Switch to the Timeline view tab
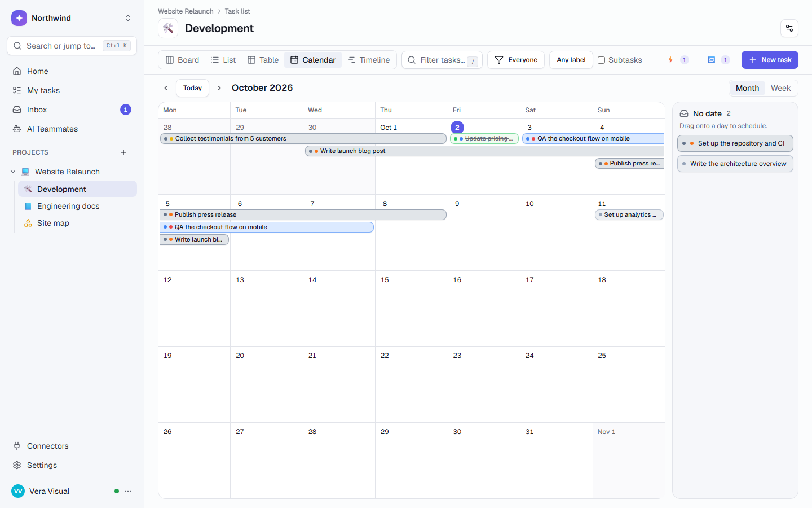The height and width of the screenshot is (508, 812). coord(369,60)
